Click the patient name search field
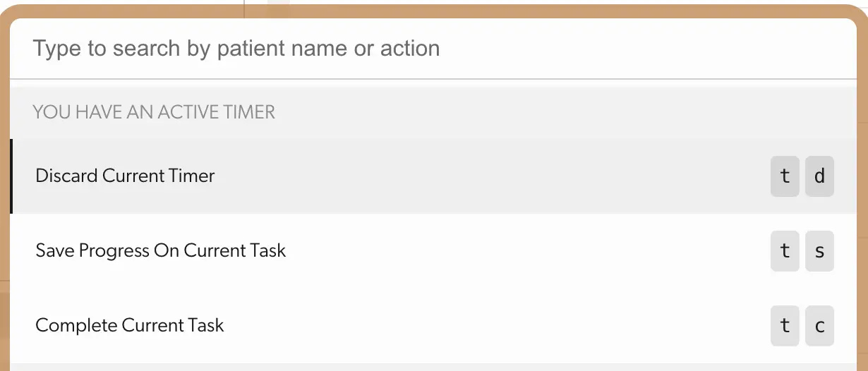This screenshot has height=371, width=868. click(236, 49)
